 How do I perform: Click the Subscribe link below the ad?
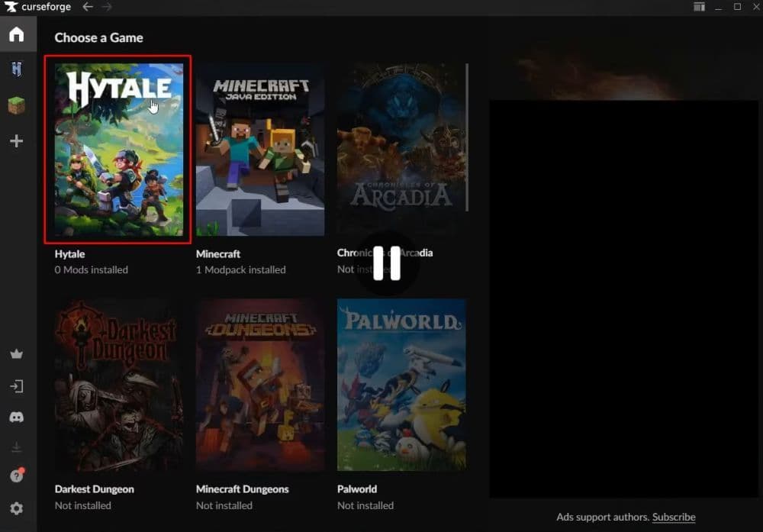[x=674, y=517]
